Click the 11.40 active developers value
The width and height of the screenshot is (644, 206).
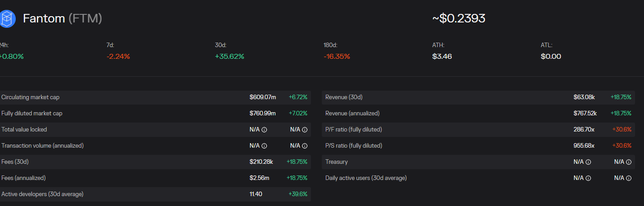coord(256,194)
